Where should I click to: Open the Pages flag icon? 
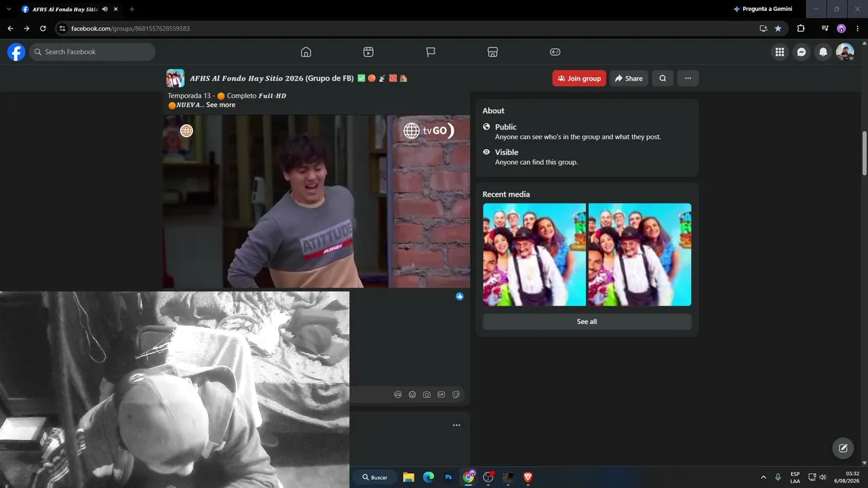pos(431,52)
